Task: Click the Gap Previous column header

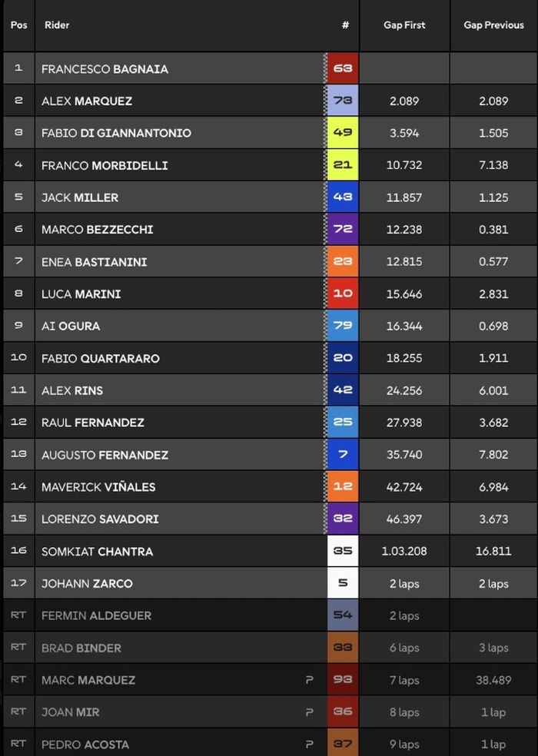Action: coord(493,25)
